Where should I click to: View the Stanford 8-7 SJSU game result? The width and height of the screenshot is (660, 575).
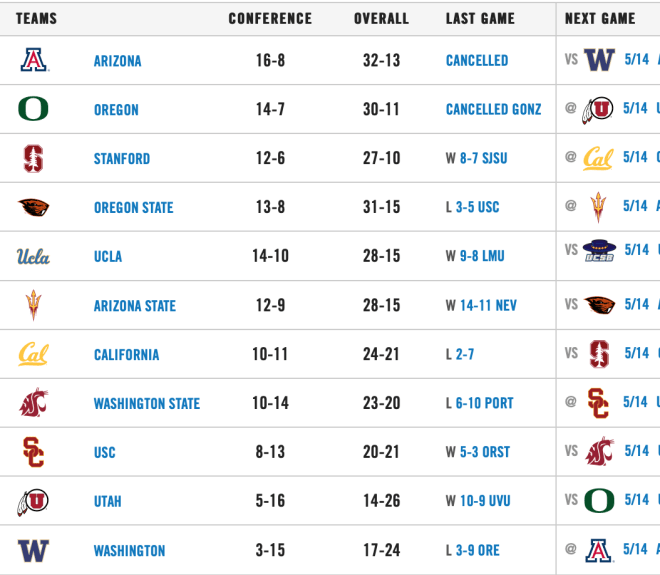(484, 158)
